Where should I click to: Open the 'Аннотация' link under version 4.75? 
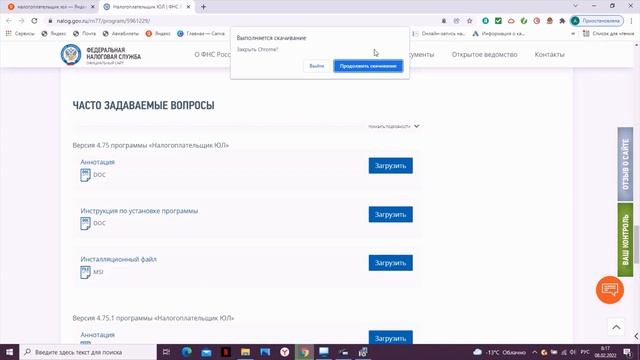coord(98,162)
